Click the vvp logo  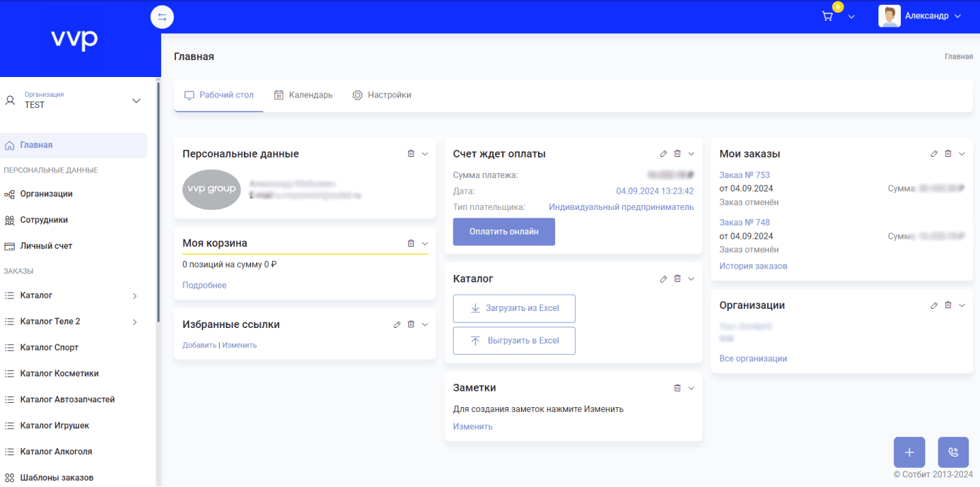pyautogui.click(x=74, y=39)
